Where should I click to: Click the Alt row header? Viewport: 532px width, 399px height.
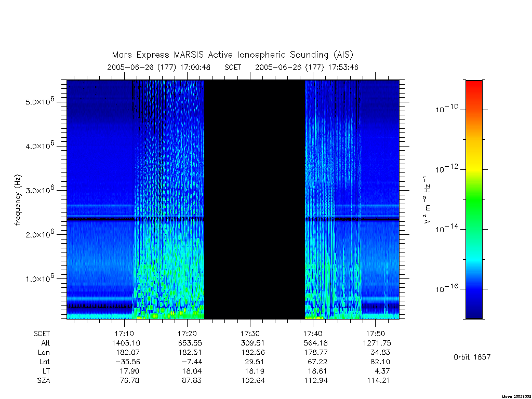tap(46, 343)
